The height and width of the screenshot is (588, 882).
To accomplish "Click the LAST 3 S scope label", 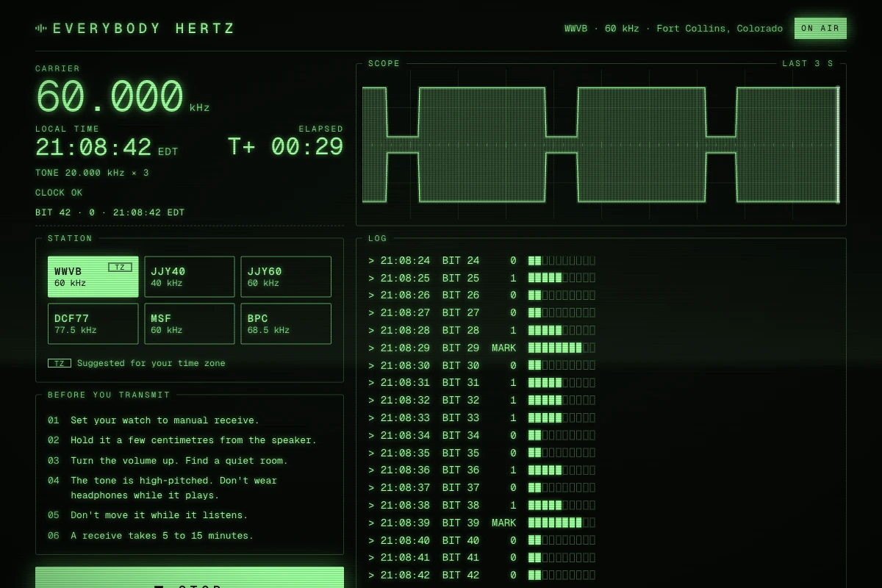I will (x=808, y=64).
